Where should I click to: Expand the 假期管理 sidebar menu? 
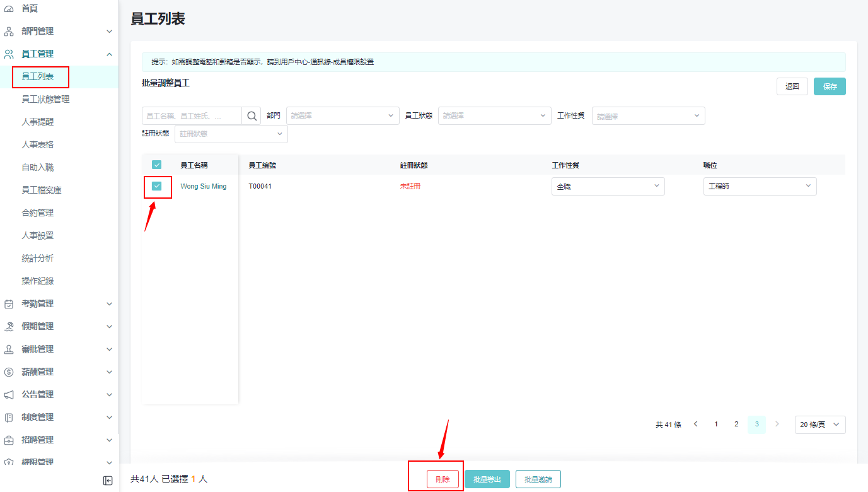click(59, 327)
